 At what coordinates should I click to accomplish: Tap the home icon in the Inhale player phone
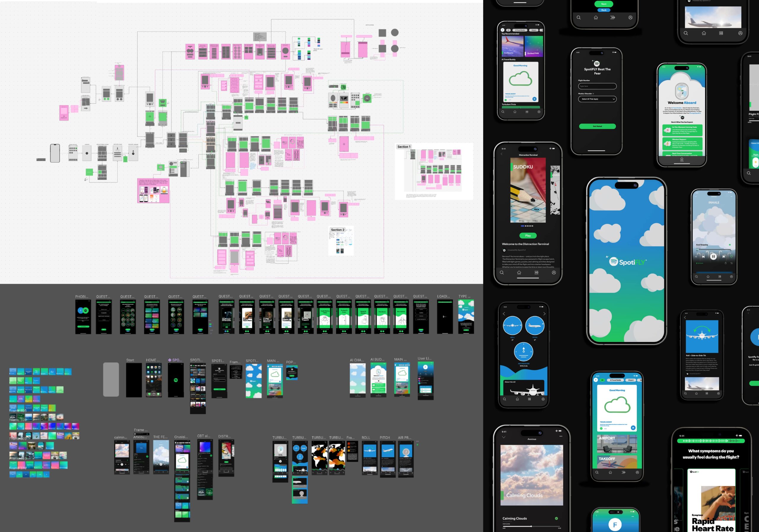coord(708,277)
